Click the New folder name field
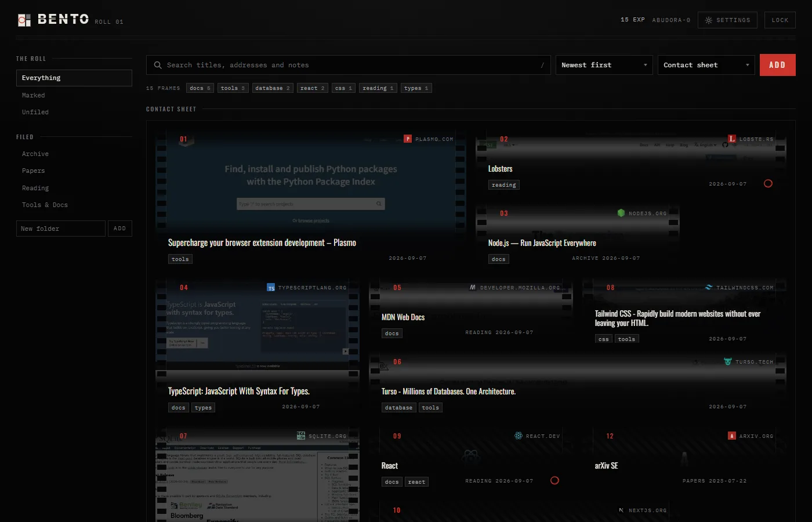 click(x=61, y=229)
